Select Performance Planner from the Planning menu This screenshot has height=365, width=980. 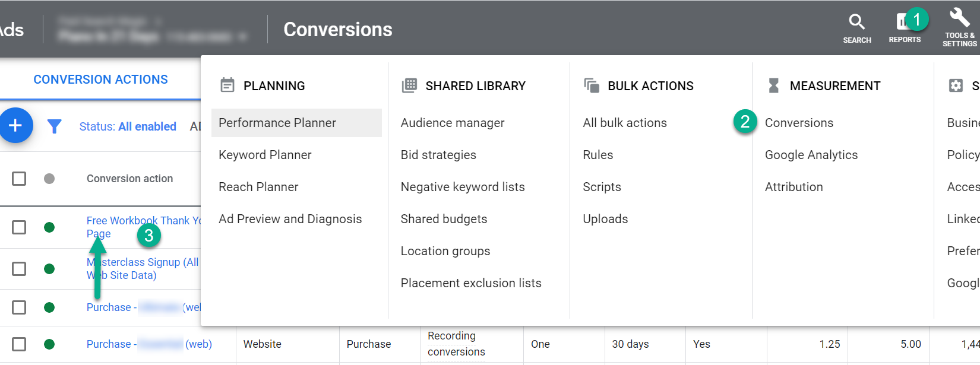[277, 122]
